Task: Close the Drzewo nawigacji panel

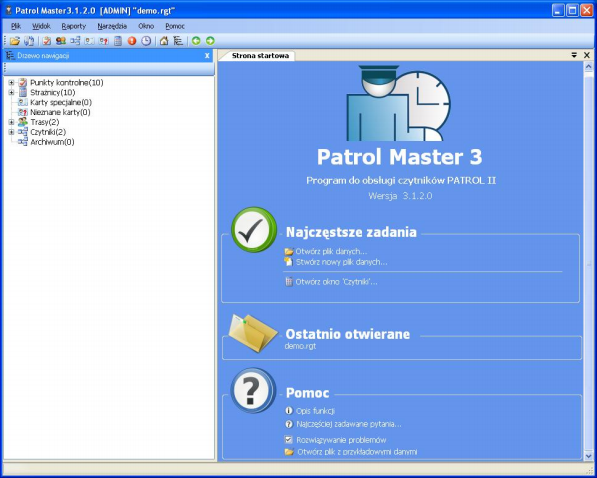Action: 207,56
